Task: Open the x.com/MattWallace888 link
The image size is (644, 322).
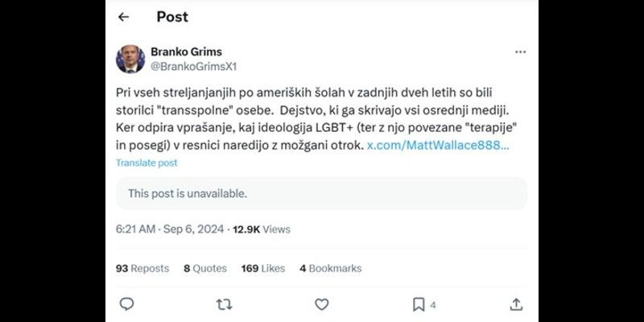Action: click(x=438, y=146)
